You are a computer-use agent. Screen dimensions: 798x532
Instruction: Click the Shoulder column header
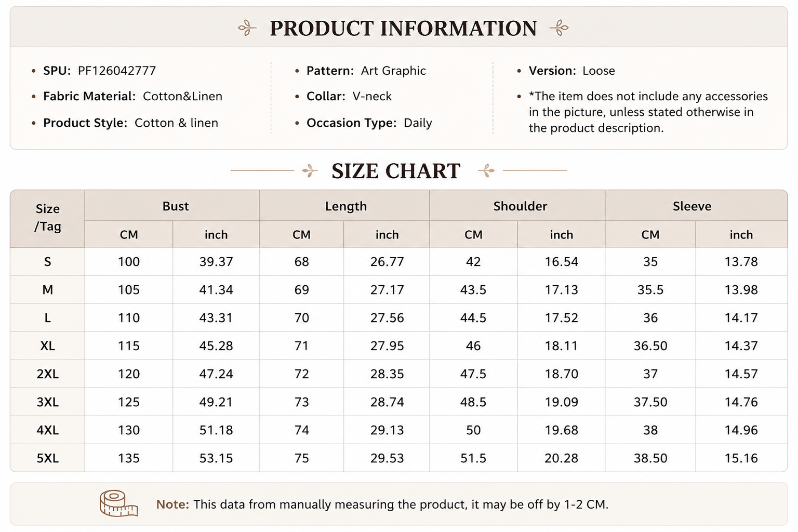[520, 206]
